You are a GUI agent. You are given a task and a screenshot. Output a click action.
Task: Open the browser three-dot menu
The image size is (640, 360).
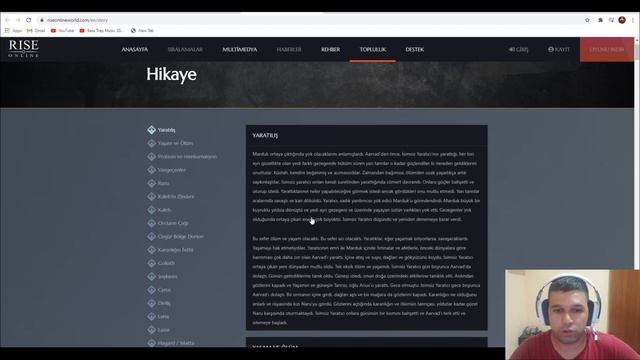(x=633, y=20)
